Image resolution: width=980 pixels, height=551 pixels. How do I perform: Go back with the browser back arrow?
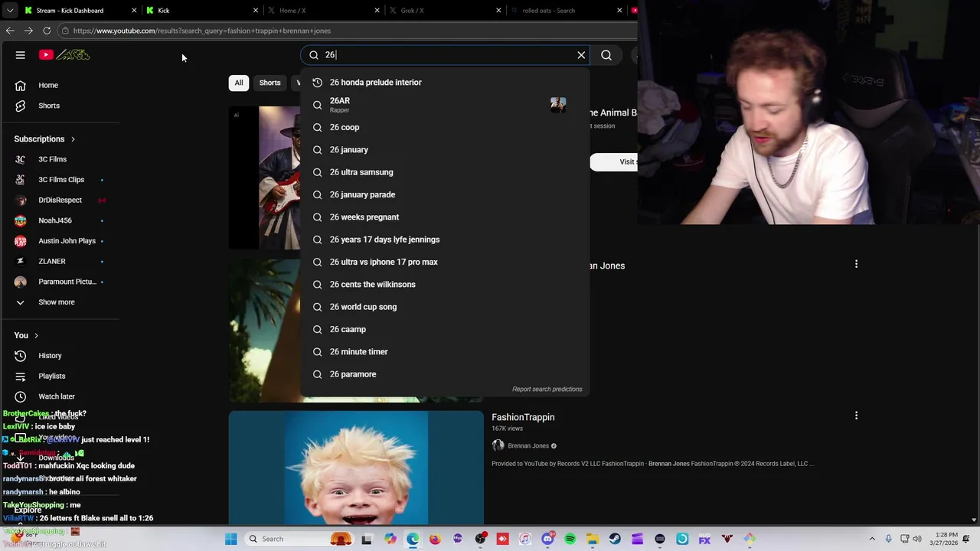10,31
